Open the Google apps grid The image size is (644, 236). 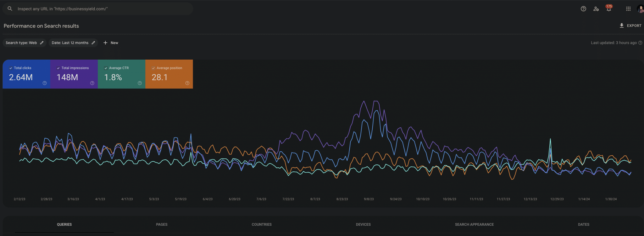[x=628, y=9]
